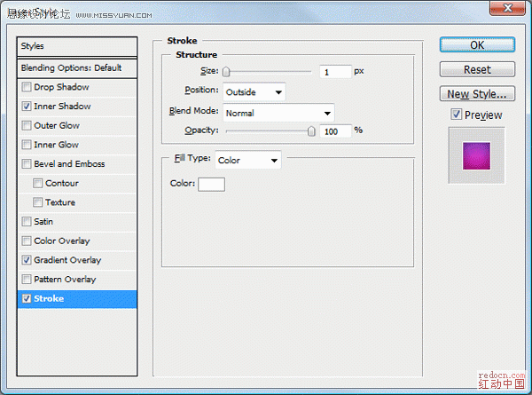
Task: Open the Fill Type dropdown showing Color
Action: [248, 160]
